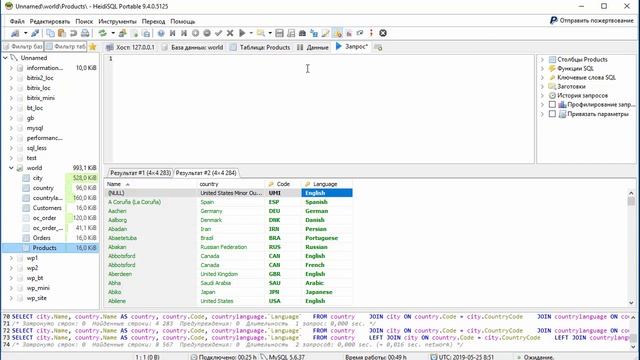Collapse the world database tree node
This screenshot has width=640, height=360.
click(11, 168)
